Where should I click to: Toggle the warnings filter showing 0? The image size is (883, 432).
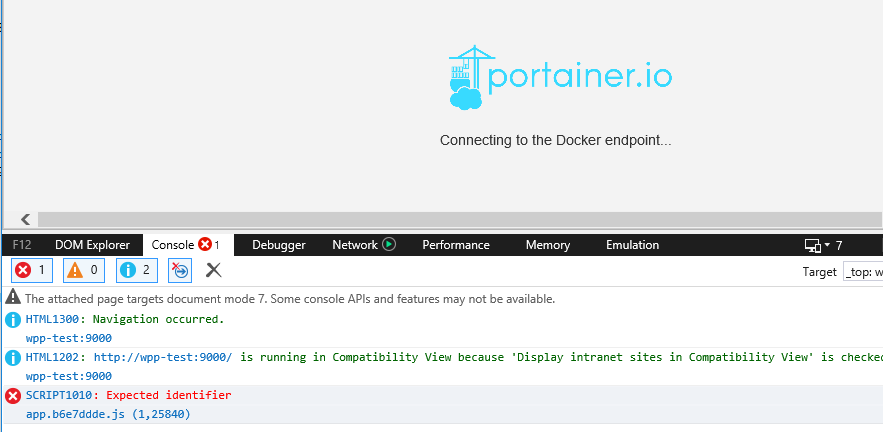click(84, 271)
